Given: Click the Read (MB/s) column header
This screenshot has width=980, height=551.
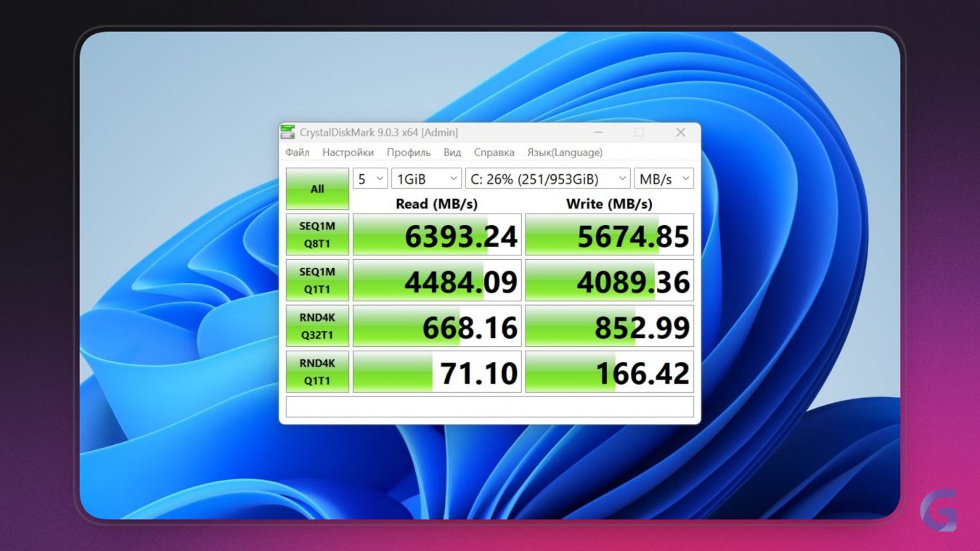Looking at the screenshot, I should point(437,204).
